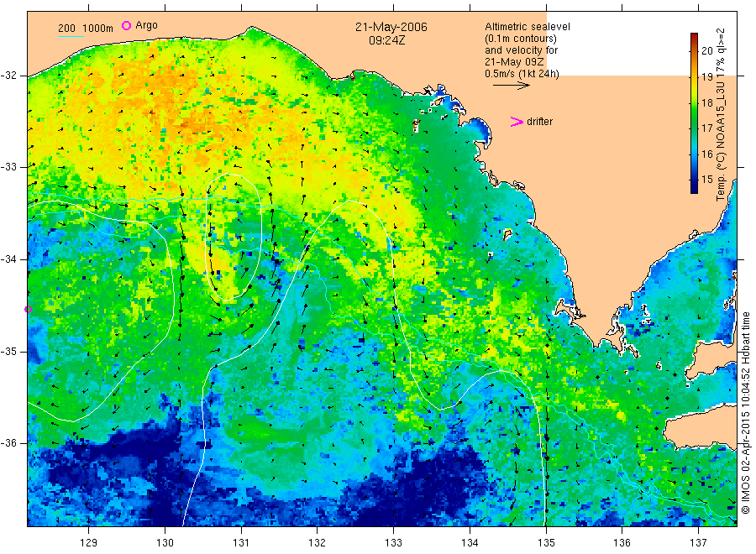Click the longitude label 133
The height and width of the screenshot is (554, 756).
point(393,542)
